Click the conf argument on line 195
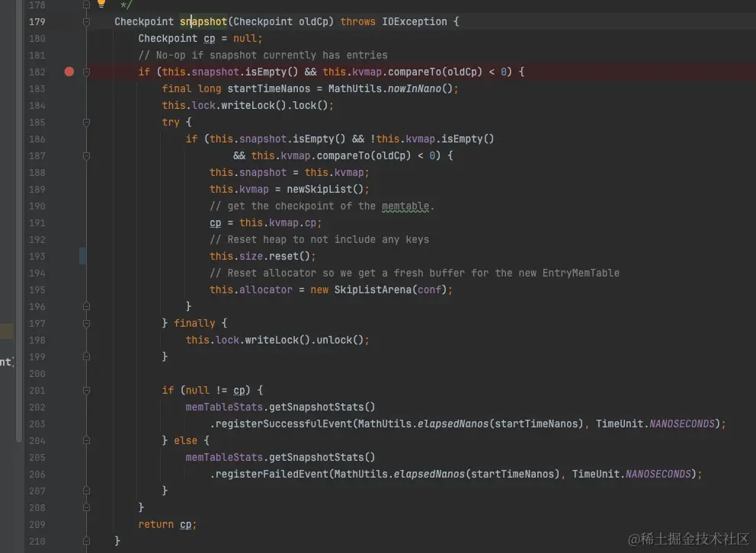The image size is (756, 553). click(429, 289)
